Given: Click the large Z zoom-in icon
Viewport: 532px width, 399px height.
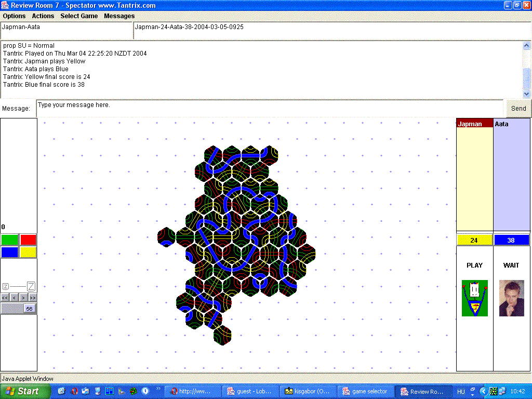Looking at the screenshot, I should 31,286.
